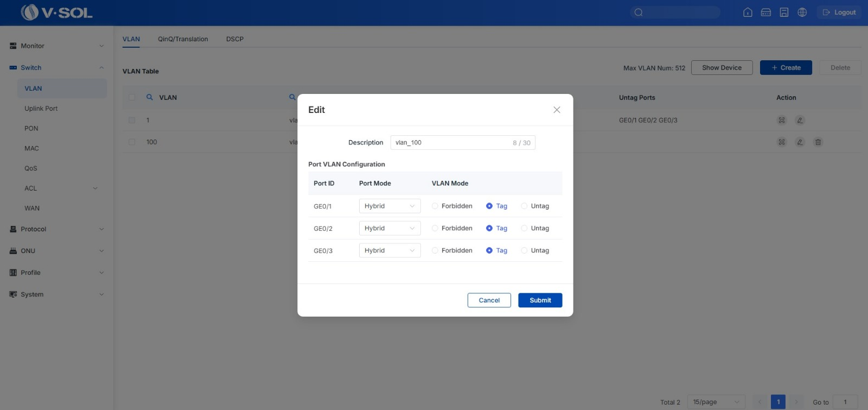Image resolution: width=868 pixels, height=410 pixels.
Task: Select Untag for port GE0/2
Action: point(524,229)
